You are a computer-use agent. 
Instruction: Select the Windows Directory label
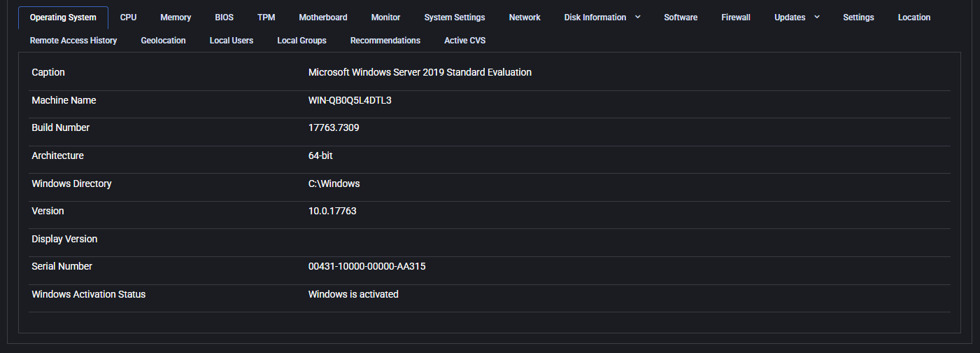[71, 184]
